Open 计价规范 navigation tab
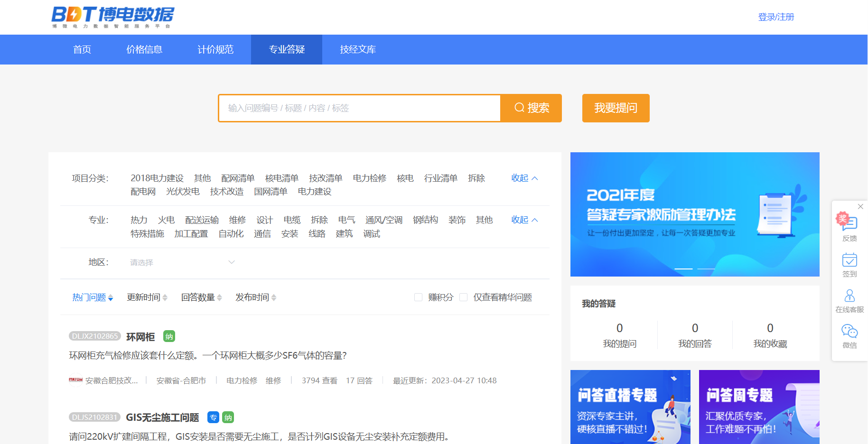The width and height of the screenshot is (868, 444). pyautogui.click(x=215, y=49)
